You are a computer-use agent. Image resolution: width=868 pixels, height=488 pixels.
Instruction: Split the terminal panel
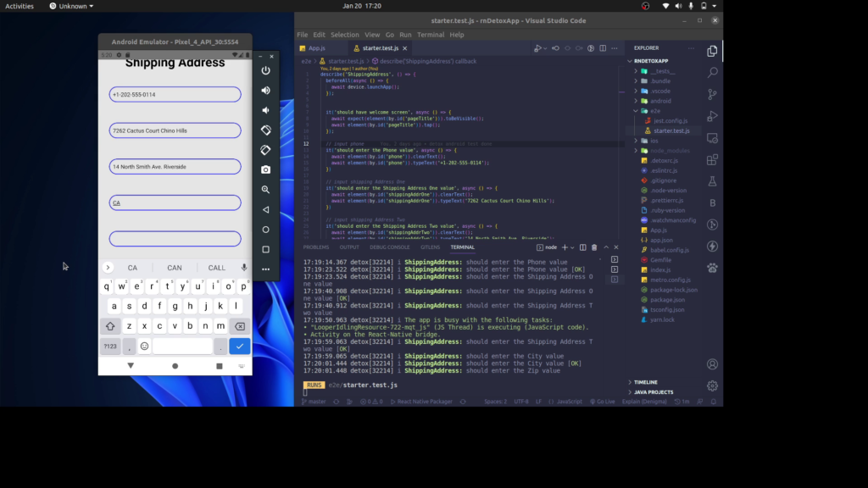(583, 247)
